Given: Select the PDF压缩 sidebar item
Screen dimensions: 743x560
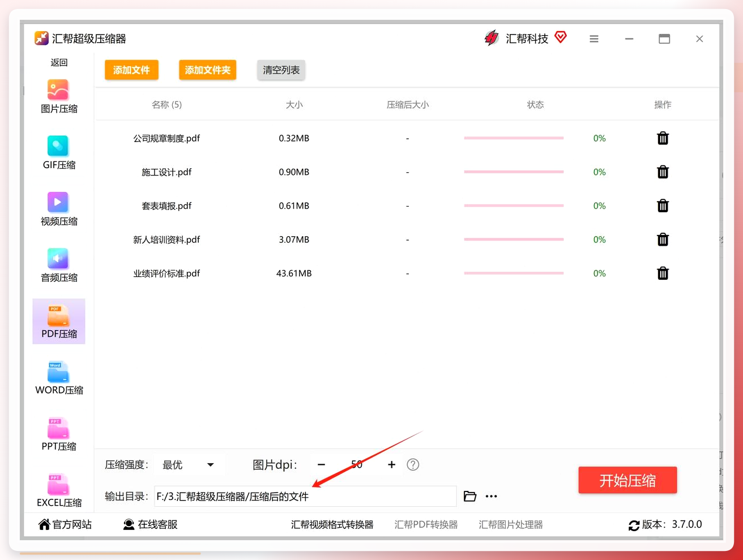Looking at the screenshot, I should pyautogui.click(x=59, y=321).
